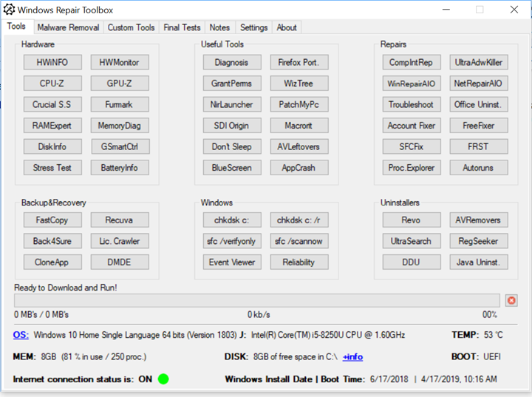Launch Revo uninstaller
The height and width of the screenshot is (397, 532).
click(x=412, y=220)
